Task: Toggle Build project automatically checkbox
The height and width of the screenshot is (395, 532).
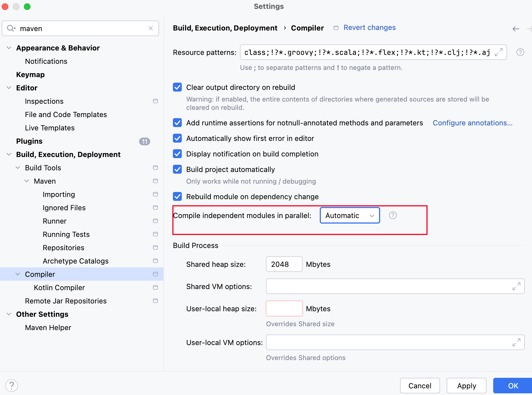Action: tap(177, 169)
